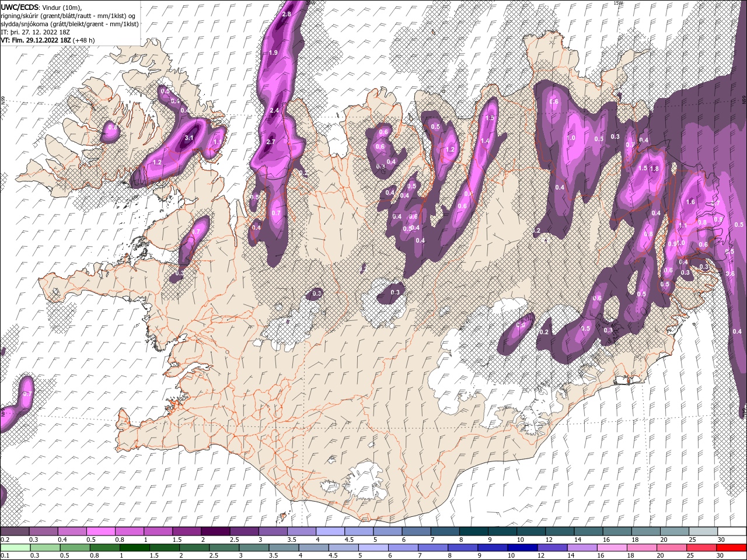Click the 15W longitude label on the top edge
Viewport: 747px width, 560px height.
[x=619, y=3]
